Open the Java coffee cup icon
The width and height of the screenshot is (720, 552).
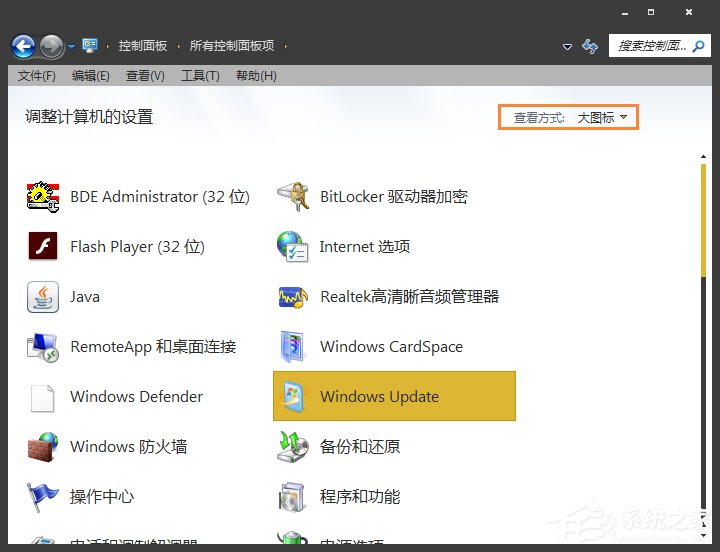43,297
